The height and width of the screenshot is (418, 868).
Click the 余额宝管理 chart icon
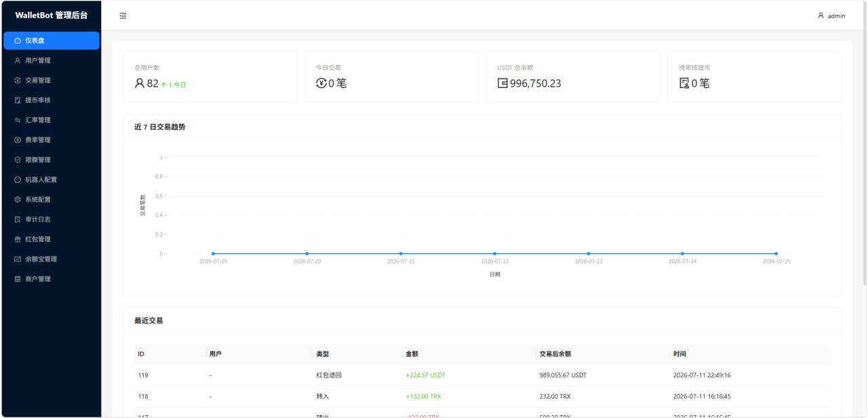click(x=18, y=259)
